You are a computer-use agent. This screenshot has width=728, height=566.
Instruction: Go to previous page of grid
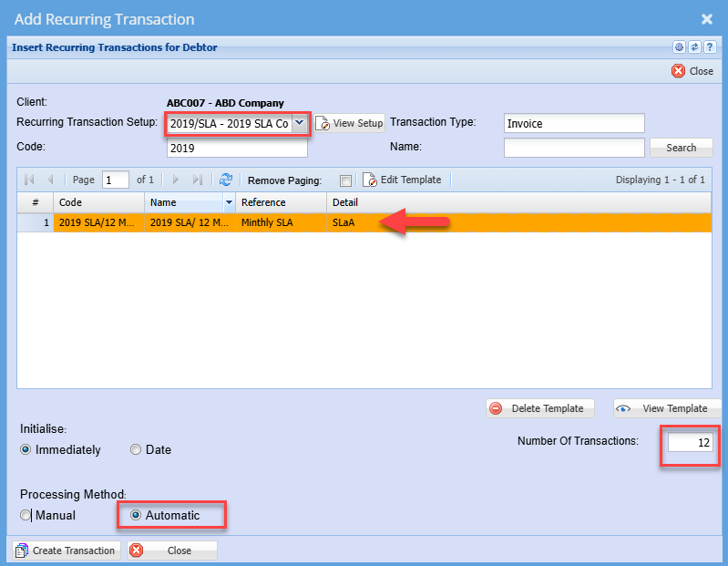[x=50, y=180]
